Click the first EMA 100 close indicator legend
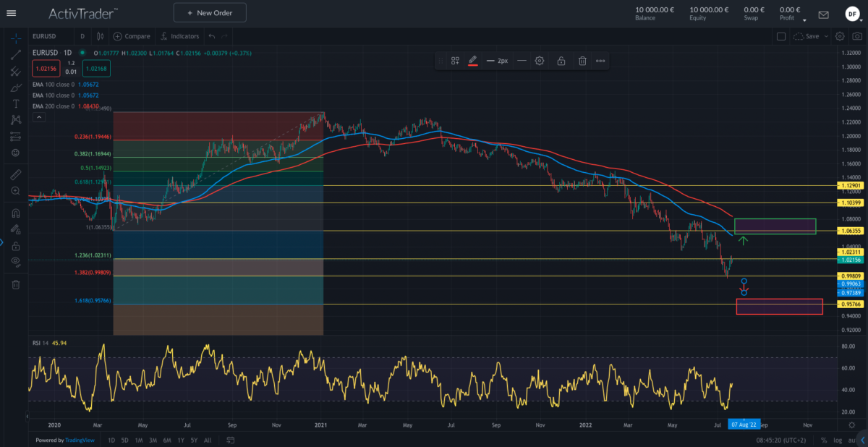The width and height of the screenshot is (868, 447). [x=66, y=84]
